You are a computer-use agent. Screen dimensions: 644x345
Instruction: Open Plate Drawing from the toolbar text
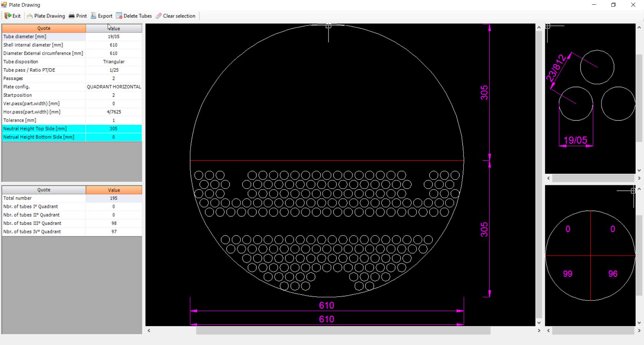(x=49, y=16)
